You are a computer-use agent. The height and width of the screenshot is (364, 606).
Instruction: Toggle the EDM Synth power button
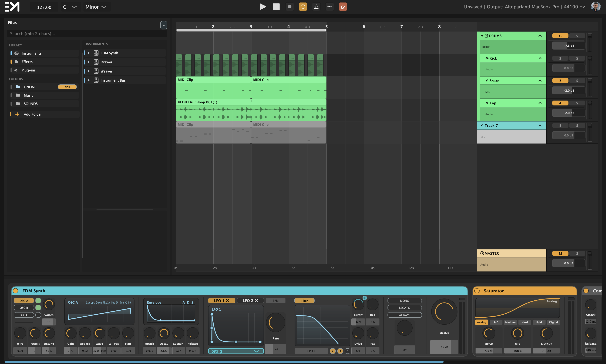coord(15,291)
